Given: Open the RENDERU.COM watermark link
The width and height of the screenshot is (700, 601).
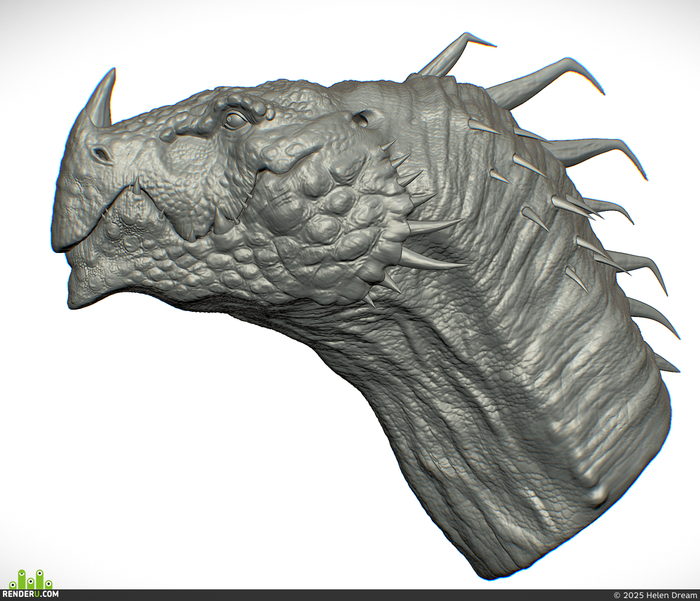Looking at the screenshot, I should [34, 595].
